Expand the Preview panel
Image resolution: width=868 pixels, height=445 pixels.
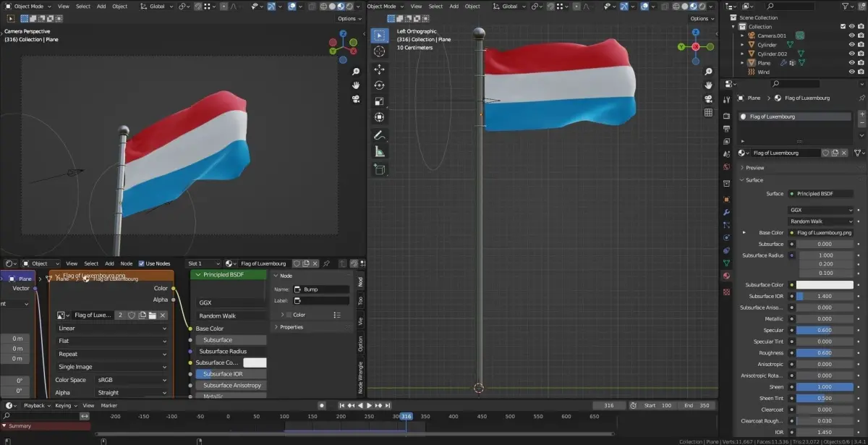point(755,168)
